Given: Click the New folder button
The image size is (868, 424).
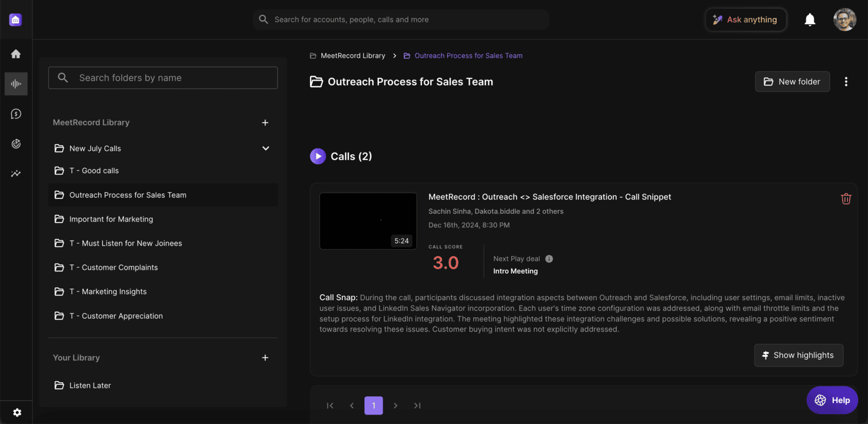Looking at the screenshot, I should (x=792, y=82).
